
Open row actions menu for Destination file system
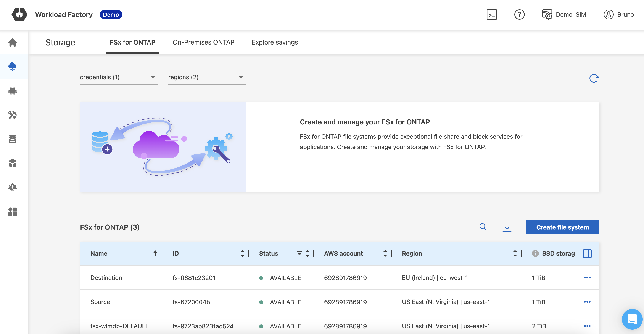[x=588, y=278]
